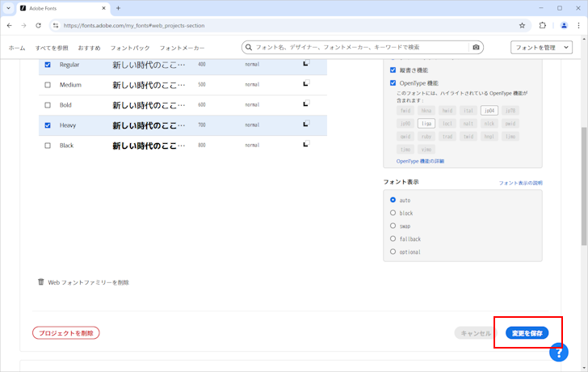Click the プロジェクトを削除 button
This screenshot has width=588, height=372.
click(66, 333)
